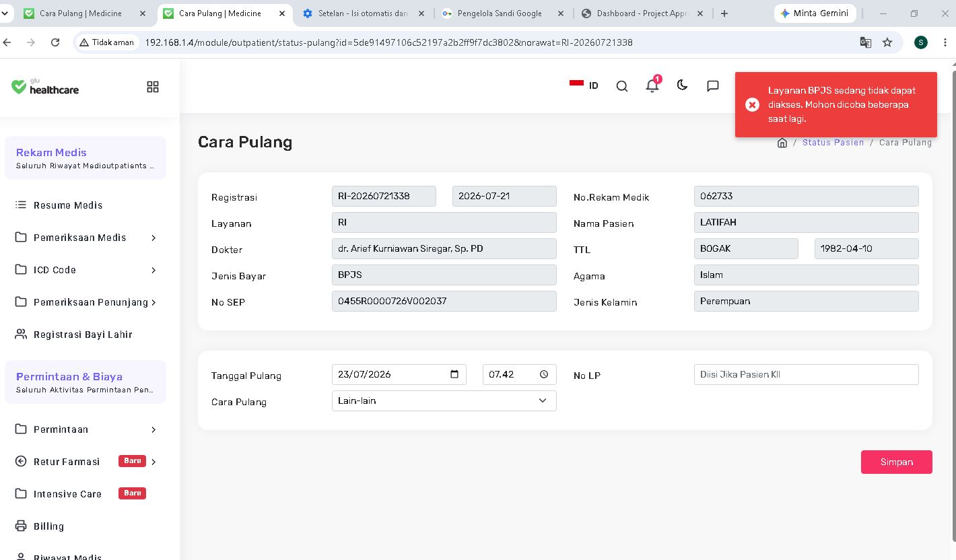Translate this page icon in address bar
The width and height of the screenshot is (956, 560).
point(866,42)
